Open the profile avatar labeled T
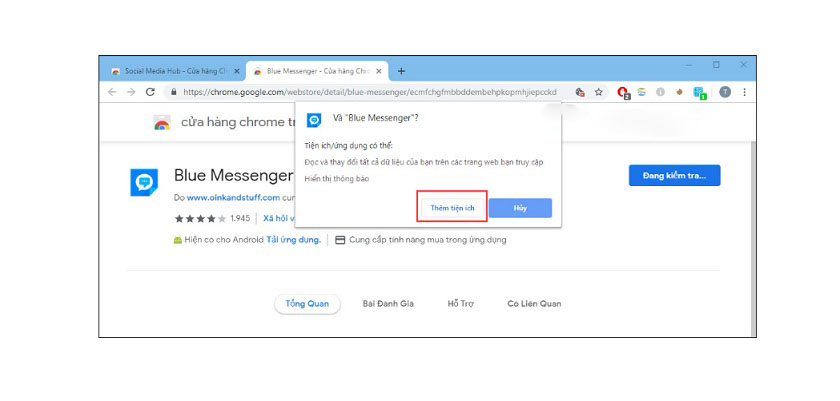The image size is (840, 401). 725,92
